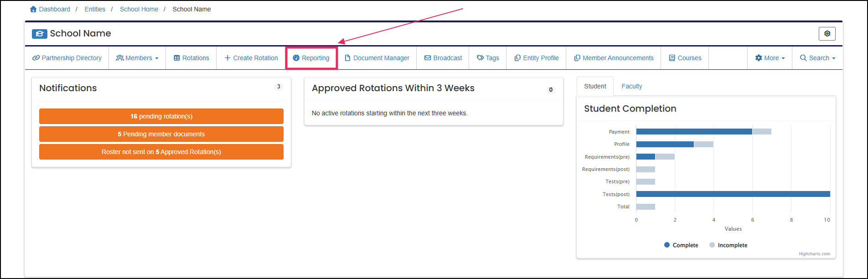Go to Entities breadcrumb link

coord(95,9)
